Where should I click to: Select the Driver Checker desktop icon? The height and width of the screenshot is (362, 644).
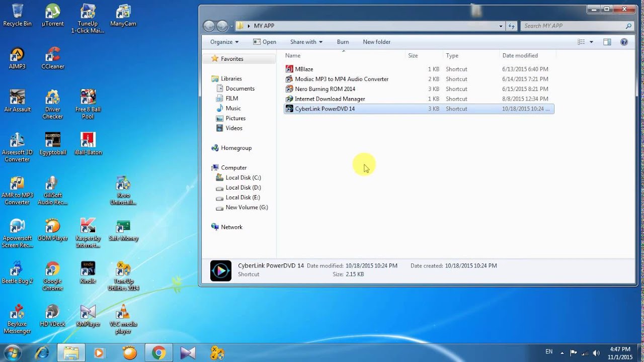[x=52, y=105]
